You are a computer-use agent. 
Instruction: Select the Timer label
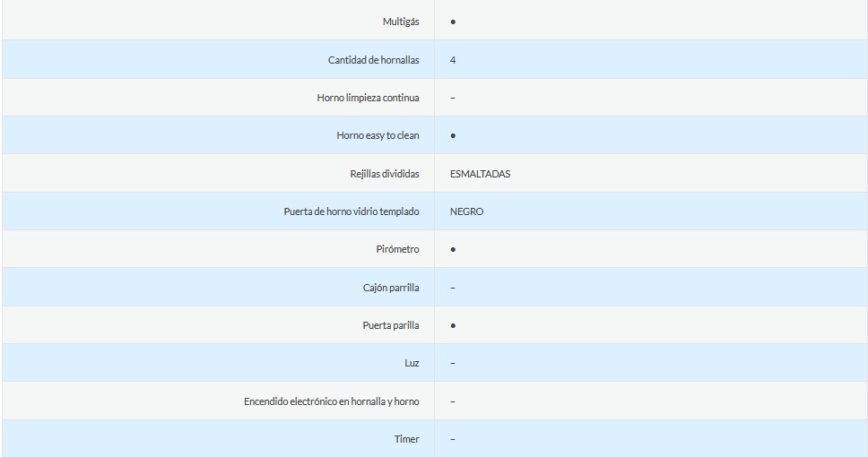coord(406,439)
